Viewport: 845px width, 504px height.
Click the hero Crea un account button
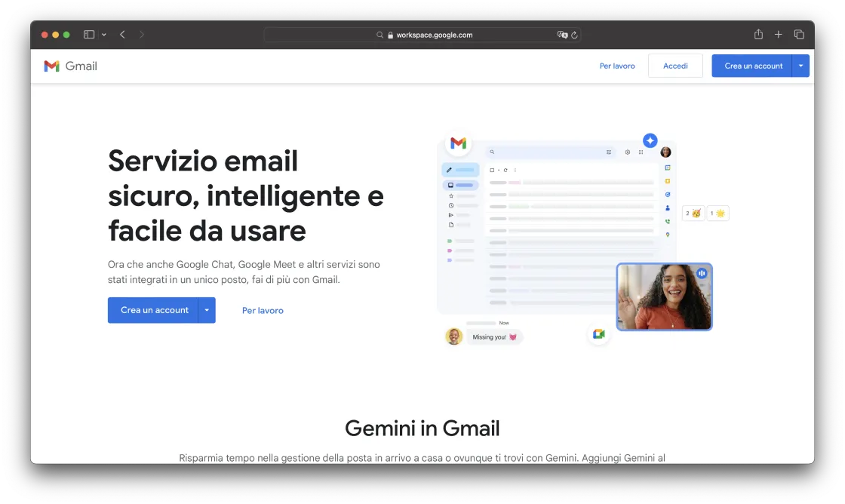point(153,311)
